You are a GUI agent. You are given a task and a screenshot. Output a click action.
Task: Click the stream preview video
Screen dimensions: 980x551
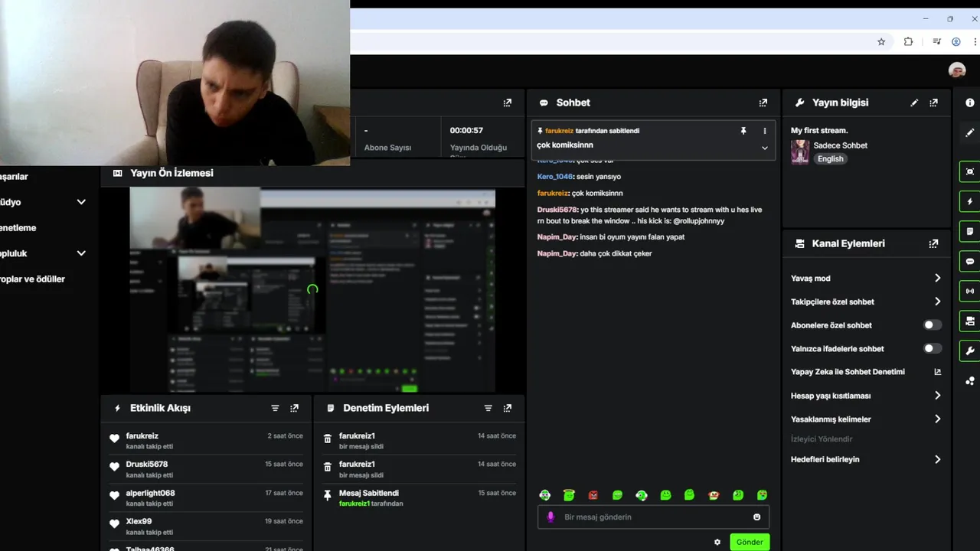tap(312, 290)
